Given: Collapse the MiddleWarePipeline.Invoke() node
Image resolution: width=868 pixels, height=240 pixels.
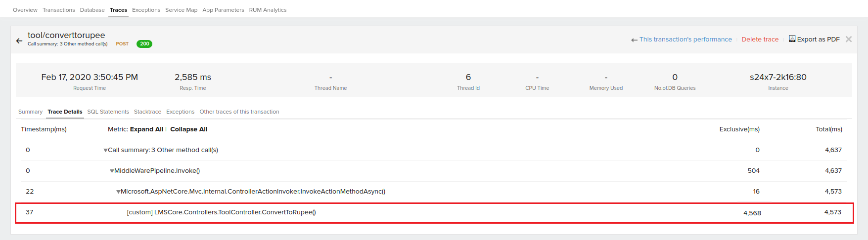Looking at the screenshot, I should [x=112, y=171].
